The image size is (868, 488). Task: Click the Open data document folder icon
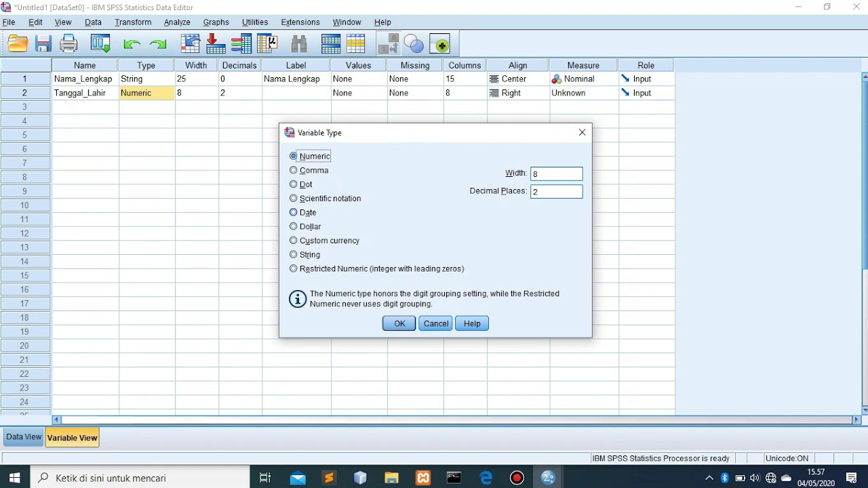(x=18, y=45)
